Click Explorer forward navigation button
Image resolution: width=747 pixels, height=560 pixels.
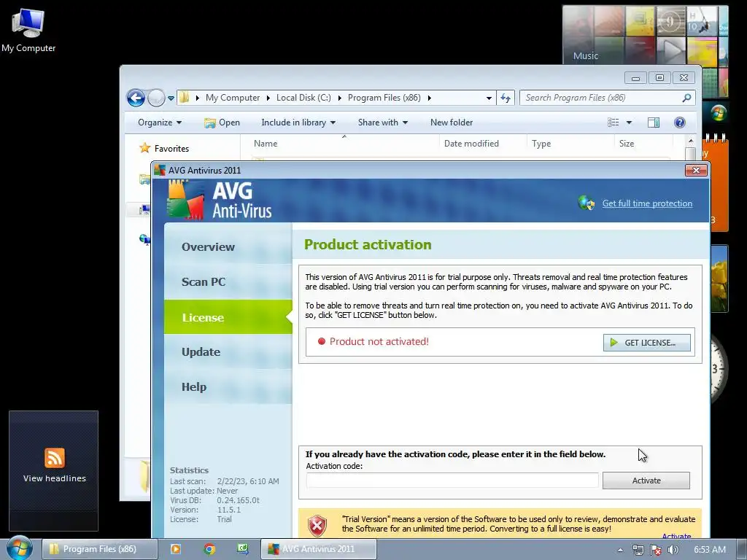tap(156, 98)
